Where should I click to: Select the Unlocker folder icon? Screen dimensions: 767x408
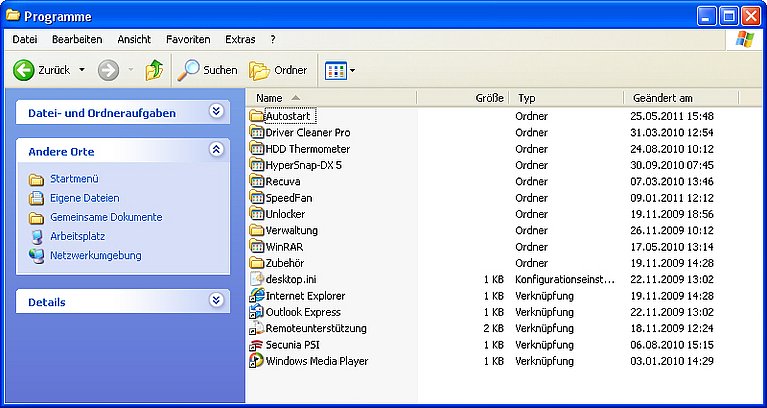(x=257, y=214)
